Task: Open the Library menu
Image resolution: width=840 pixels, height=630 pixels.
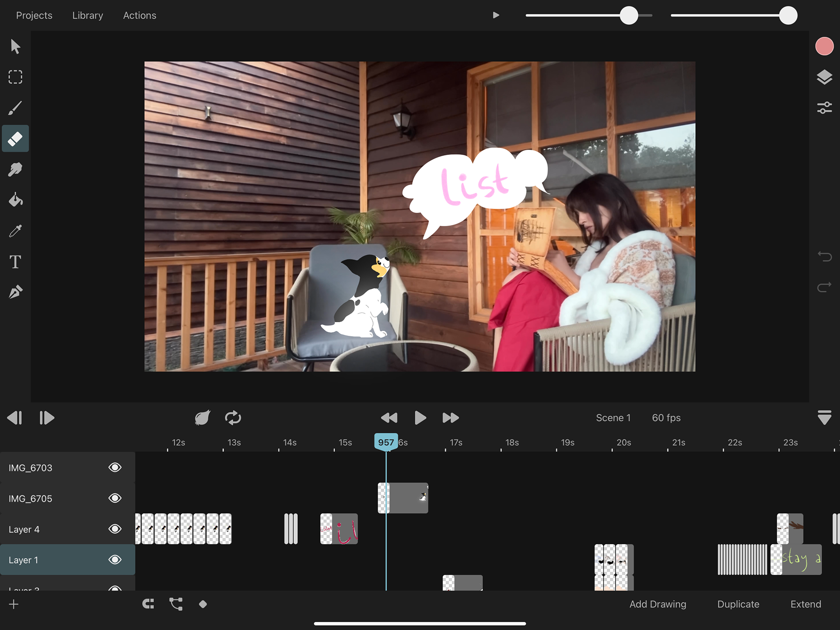Action: tap(87, 15)
